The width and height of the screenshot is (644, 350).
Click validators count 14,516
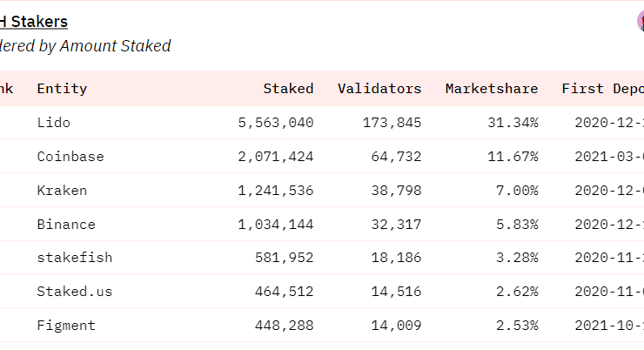tap(396, 292)
